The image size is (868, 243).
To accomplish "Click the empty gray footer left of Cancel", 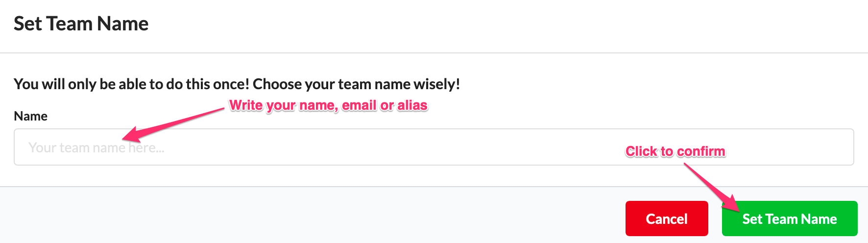I will [x=313, y=216].
